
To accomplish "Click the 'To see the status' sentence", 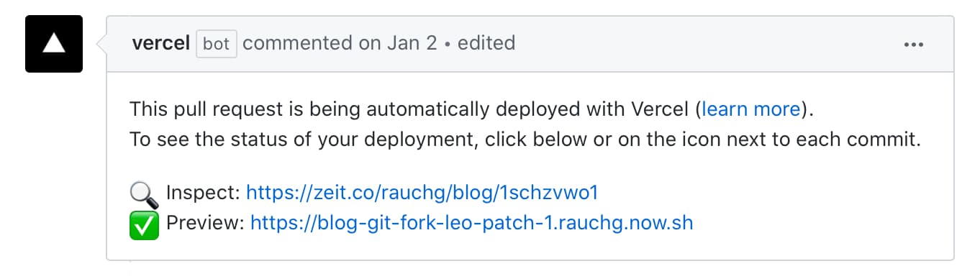I will [x=525, y=139].
